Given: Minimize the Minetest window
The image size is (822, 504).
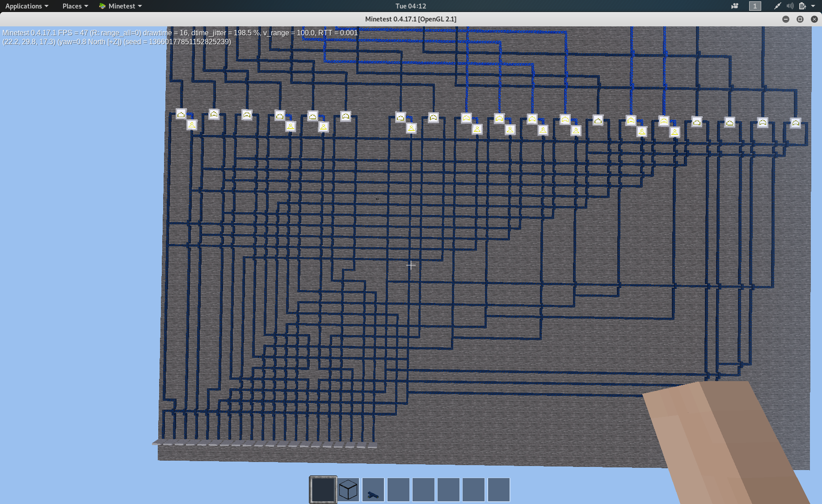Looking at the screenshot, I should coord(786,19).
